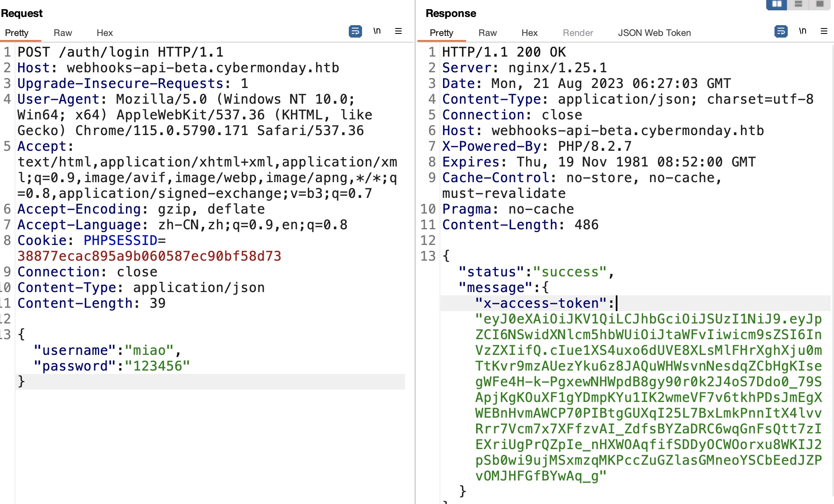This screenshot has width=834, height=504.
Task: Select side-by-side split layout icon
Action: click(777, 4)
